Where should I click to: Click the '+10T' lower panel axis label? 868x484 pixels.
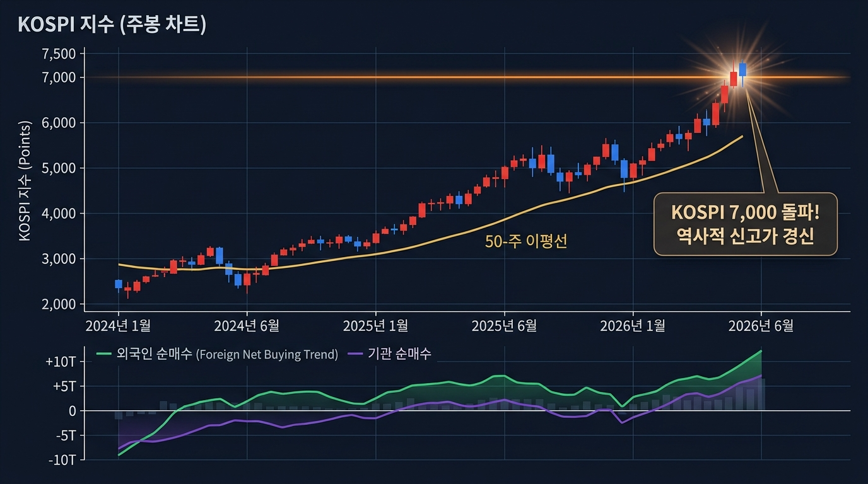[x=61, y=362]
